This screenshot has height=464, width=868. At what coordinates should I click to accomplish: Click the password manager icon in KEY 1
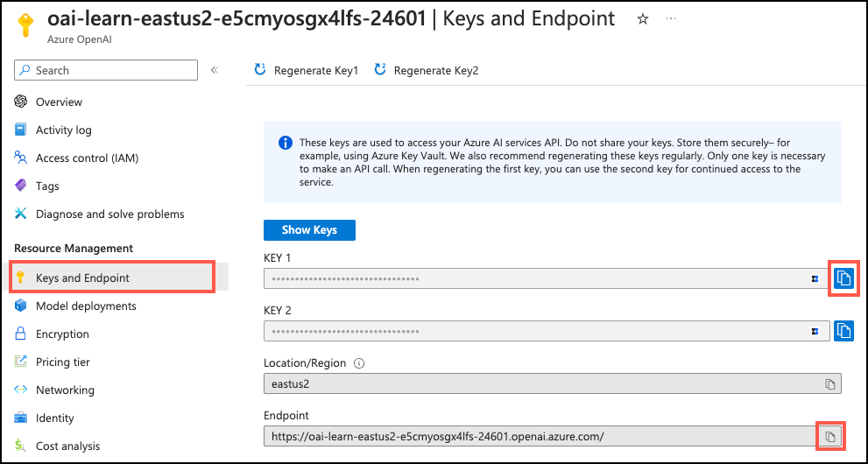tap(815, 279)
